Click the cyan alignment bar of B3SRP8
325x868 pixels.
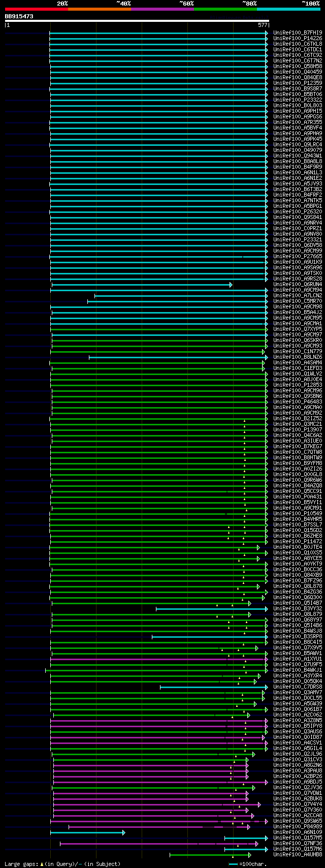(210, 636)
